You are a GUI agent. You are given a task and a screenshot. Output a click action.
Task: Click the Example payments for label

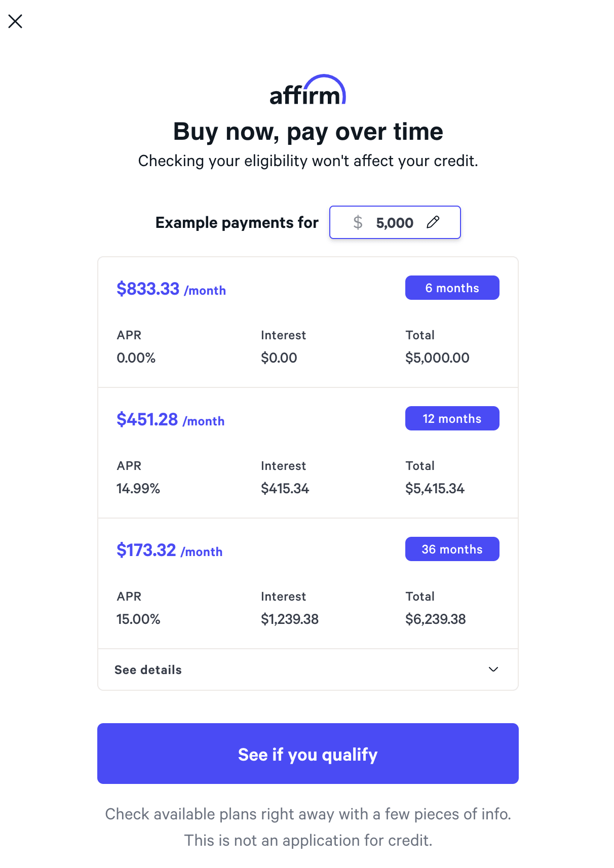(237, 223)
